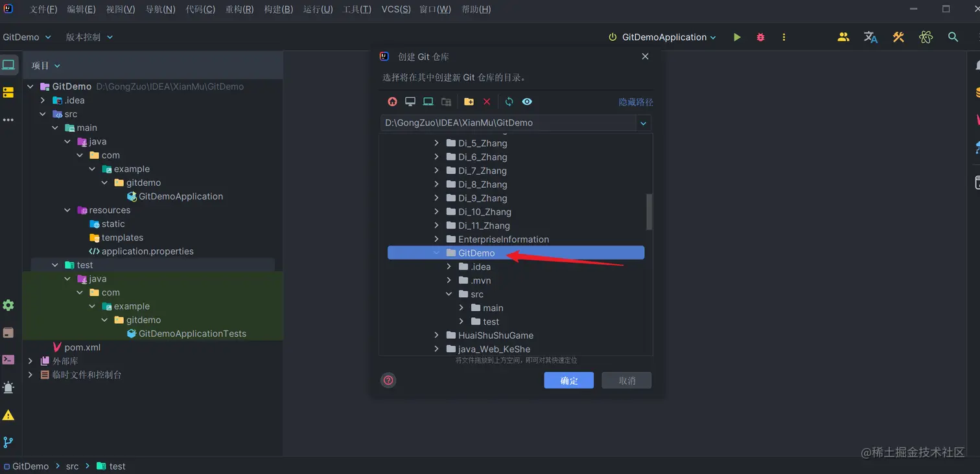Image resolution: width=980 pixels, height=474 pixels.
Task: Click the home directory icon in the dialog toolbar
Action: pyautogui.click(x=392, y=102)
